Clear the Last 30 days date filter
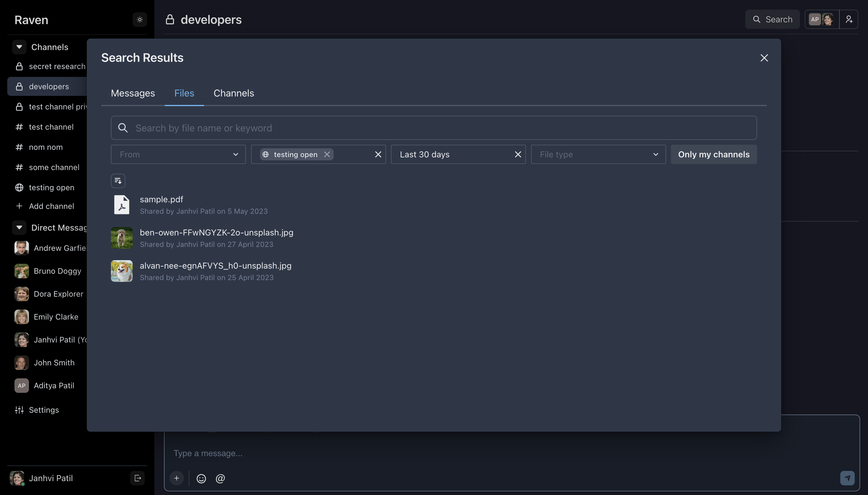The height and width of the screenshot is (495, 868). click(x=517, y=154)
